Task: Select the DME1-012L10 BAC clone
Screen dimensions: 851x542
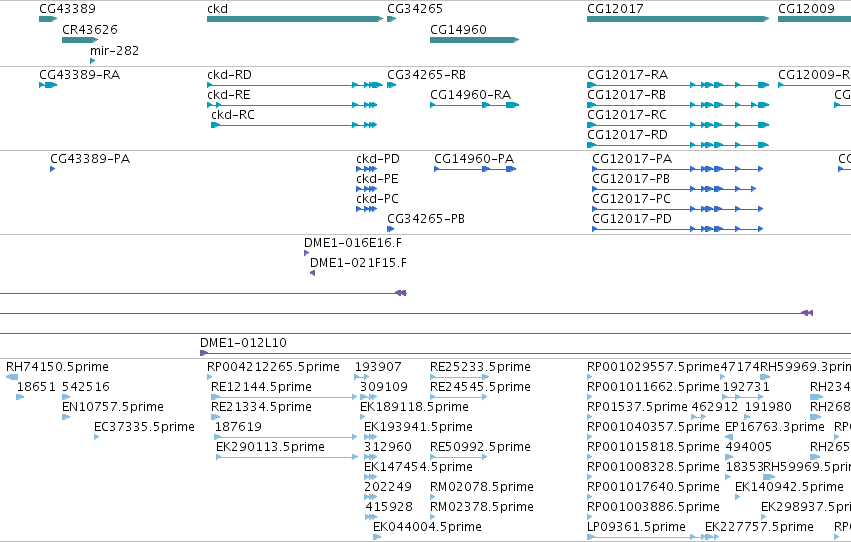Action: pos(525,353)
